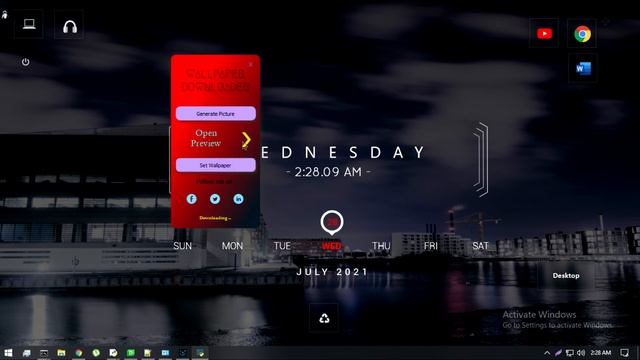640x360 pixels.
Task: Open network status in system tray
Action: 570,353
